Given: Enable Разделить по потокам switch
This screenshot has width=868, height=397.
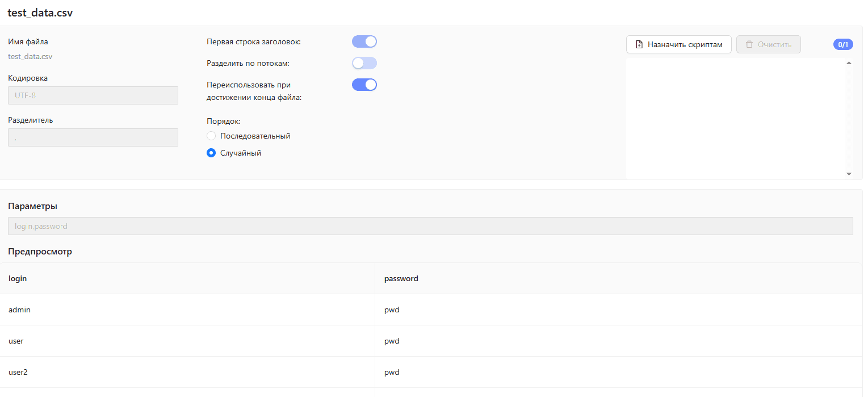Looking at the screenshot, I should (364, 63).
